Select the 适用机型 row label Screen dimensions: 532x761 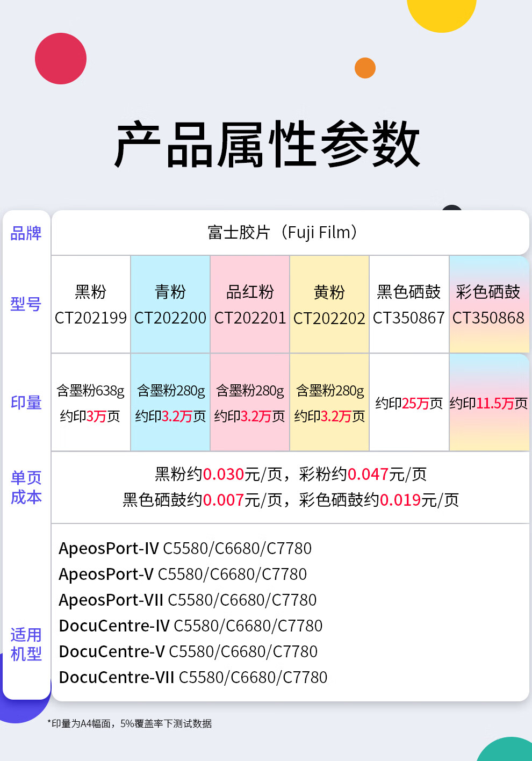tap(26, 644)
